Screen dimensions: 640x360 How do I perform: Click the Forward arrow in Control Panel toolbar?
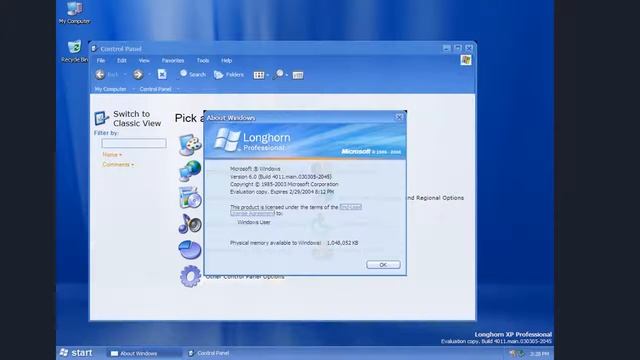click(x=138, y=74)
